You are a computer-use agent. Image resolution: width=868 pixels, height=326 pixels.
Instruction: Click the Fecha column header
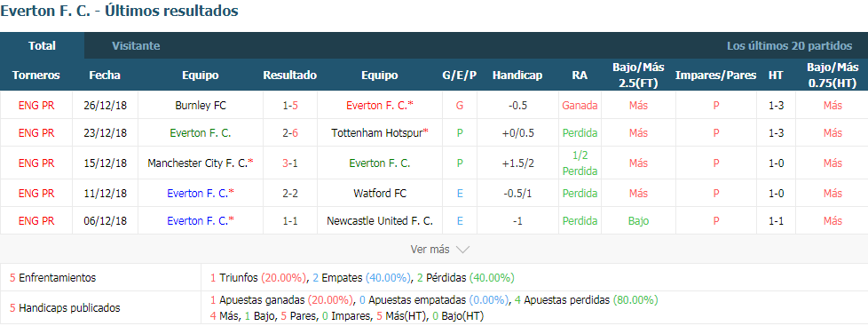click(105, 76)
